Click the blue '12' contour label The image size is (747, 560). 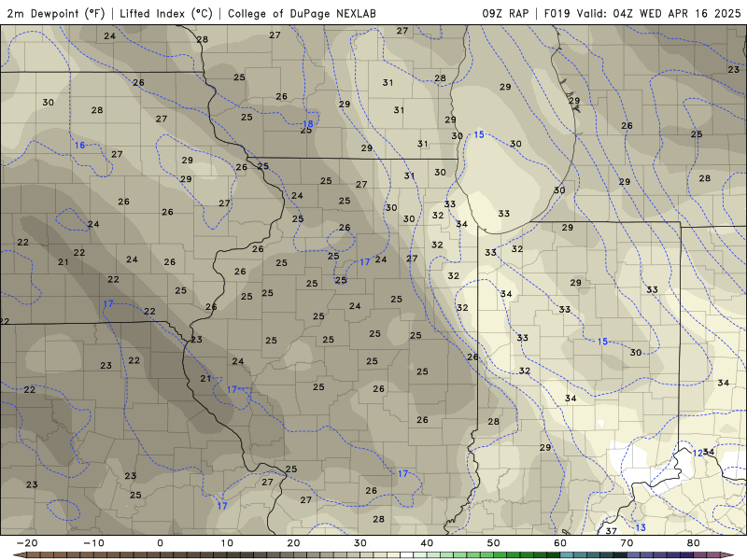tap(698, 453)
